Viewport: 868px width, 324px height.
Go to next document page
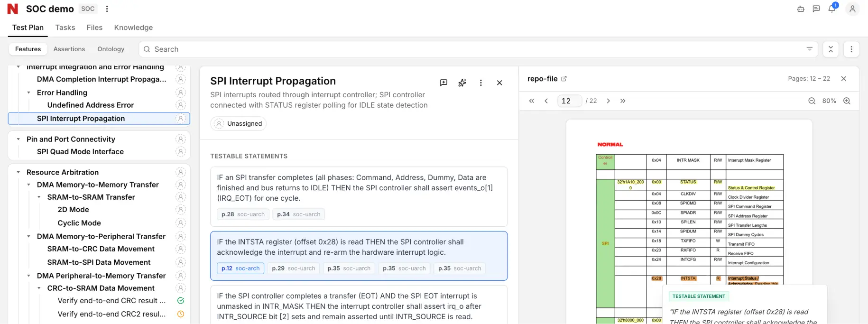coord(609,101)
